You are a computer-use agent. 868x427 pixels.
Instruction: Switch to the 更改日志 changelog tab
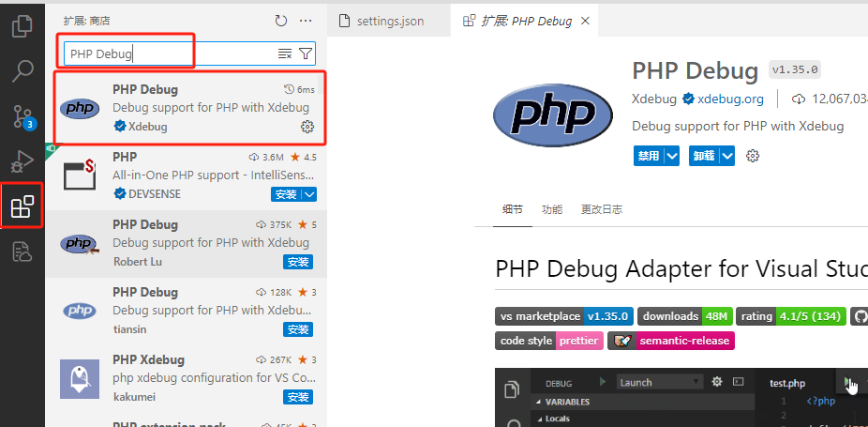click(x=602, y=209)
